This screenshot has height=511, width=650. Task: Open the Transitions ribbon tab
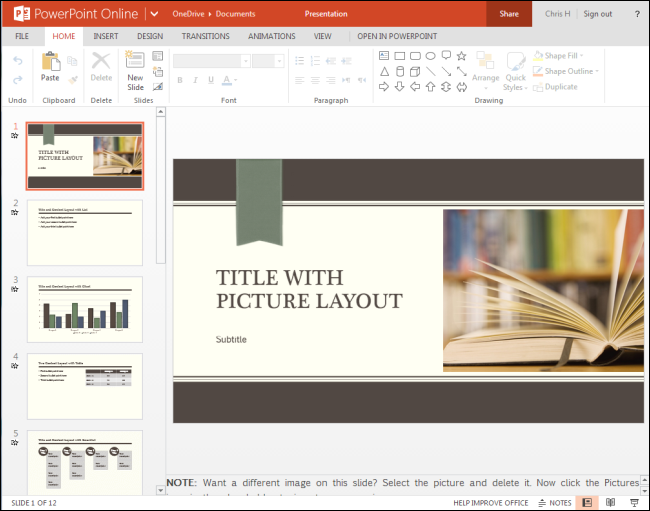click(205, 36)
